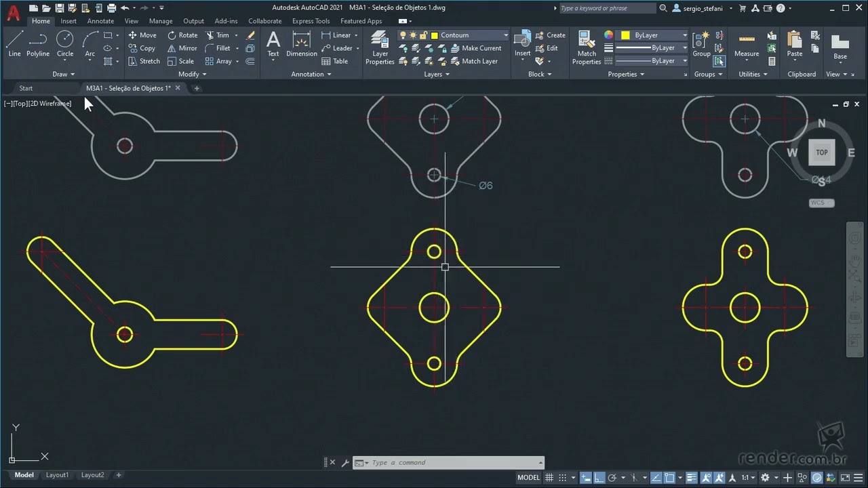Viewport: 868px width, 488px height.
Task: Switch to the Start file tab
Action: click(26, 88)
